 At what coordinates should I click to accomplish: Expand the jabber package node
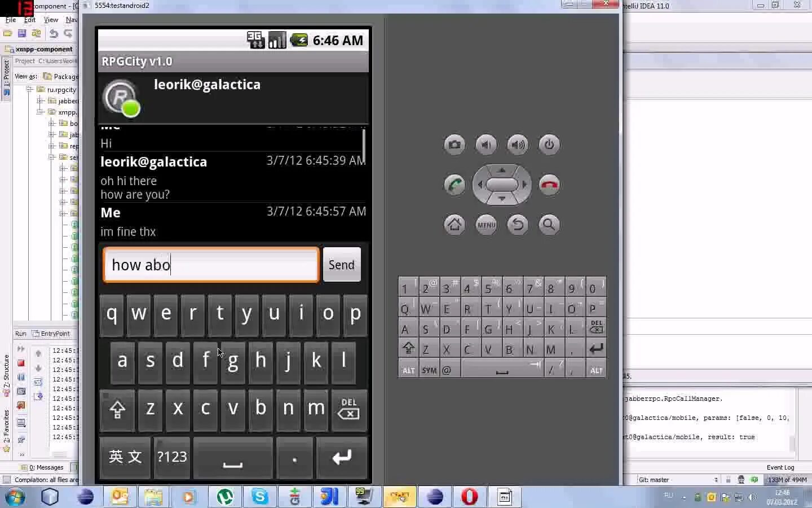click(x=41, y=100)
